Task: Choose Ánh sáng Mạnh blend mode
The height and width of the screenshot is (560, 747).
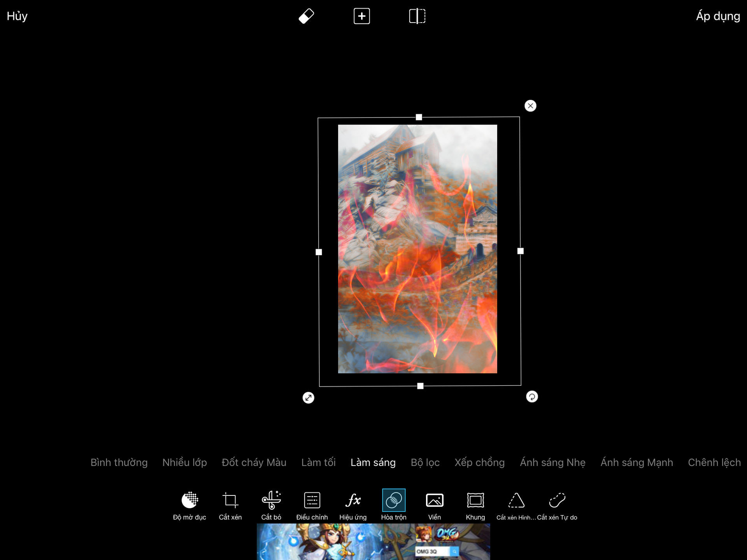Action: [x=637, y=462]
